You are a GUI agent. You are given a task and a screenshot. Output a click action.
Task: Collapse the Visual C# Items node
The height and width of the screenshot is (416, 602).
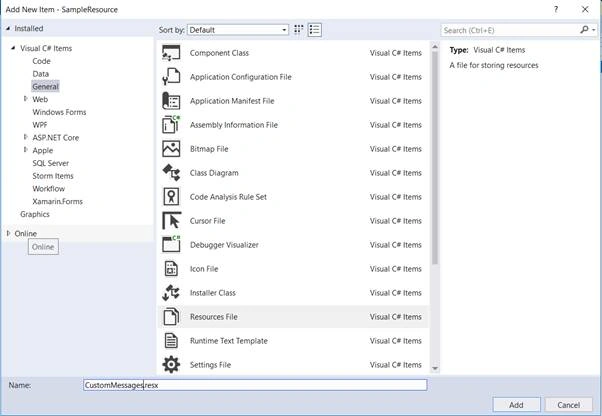(13, 48)
